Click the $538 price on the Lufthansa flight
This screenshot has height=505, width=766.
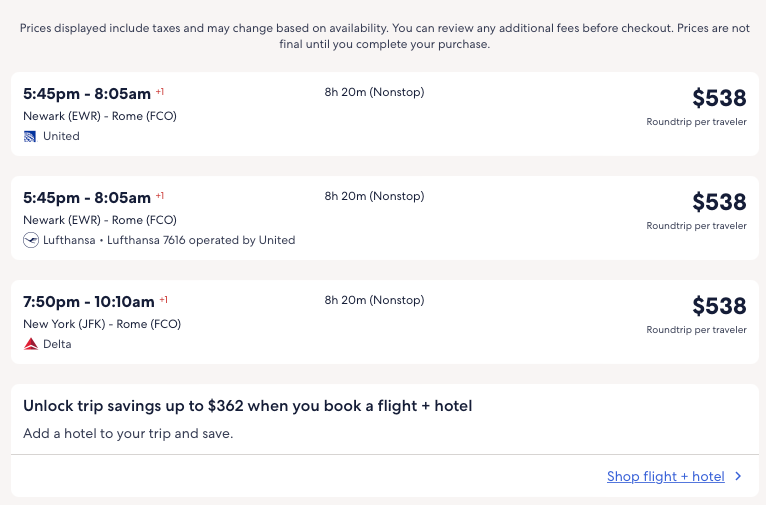click(x=719, y=202)
